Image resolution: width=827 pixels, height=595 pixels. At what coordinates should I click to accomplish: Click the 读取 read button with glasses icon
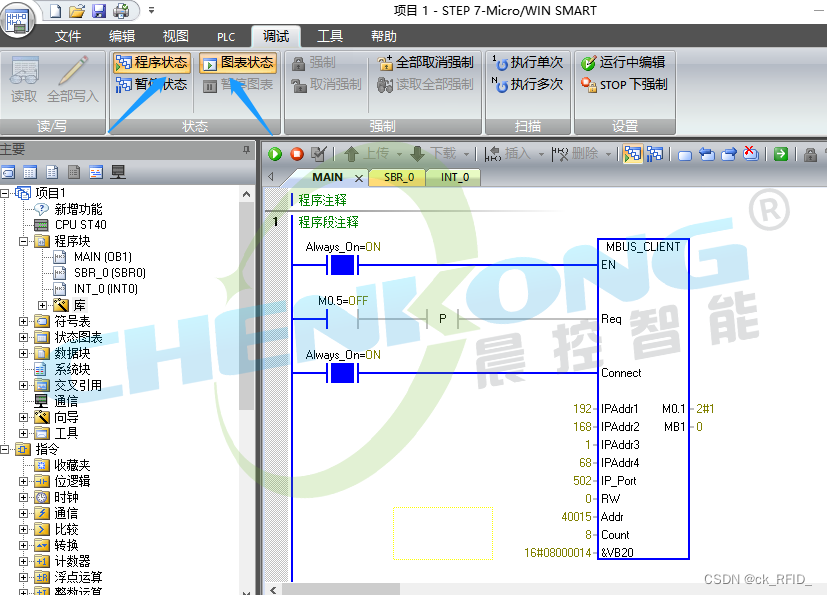point(24,79)
